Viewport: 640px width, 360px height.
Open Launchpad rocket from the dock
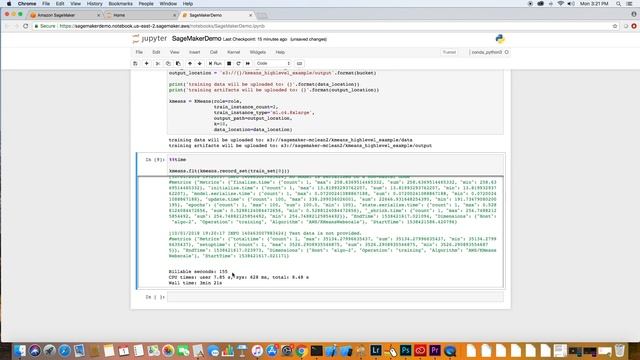[49, 351]
